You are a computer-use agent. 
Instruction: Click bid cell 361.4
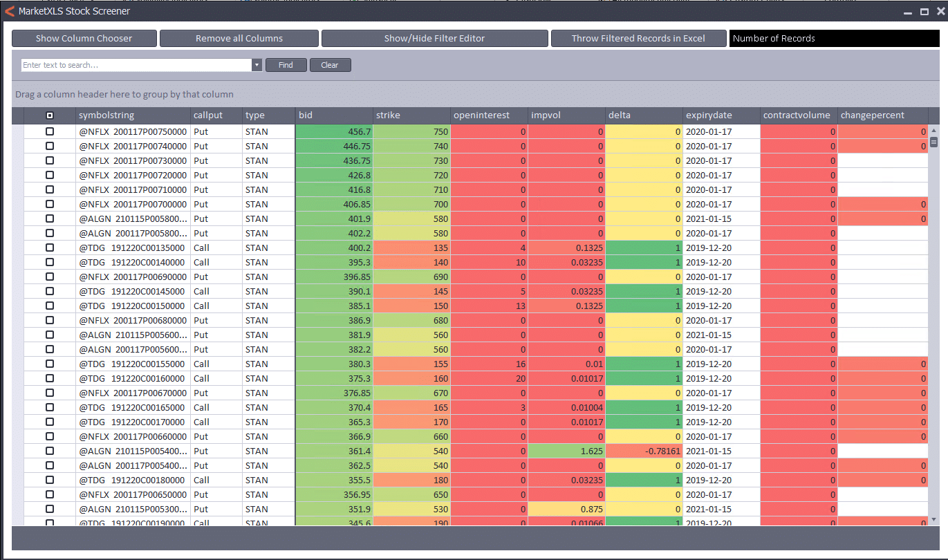pyautogui.click(x=334, y=451)
